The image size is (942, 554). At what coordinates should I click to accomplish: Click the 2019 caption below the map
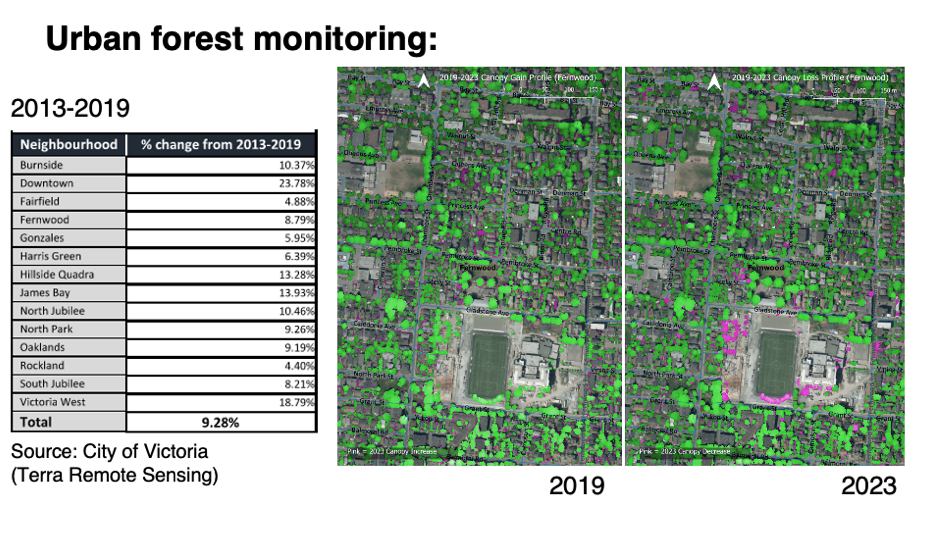[x=576, y=486]
